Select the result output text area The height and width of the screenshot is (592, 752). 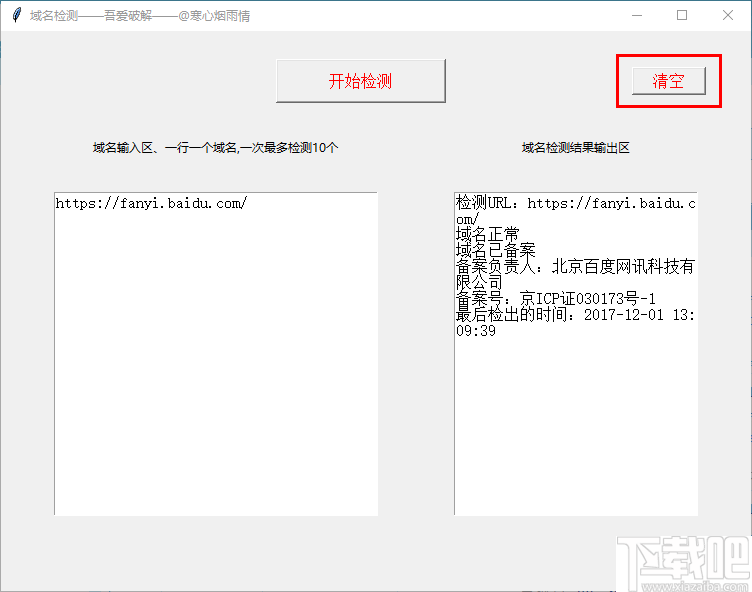(x=576, y=354)
